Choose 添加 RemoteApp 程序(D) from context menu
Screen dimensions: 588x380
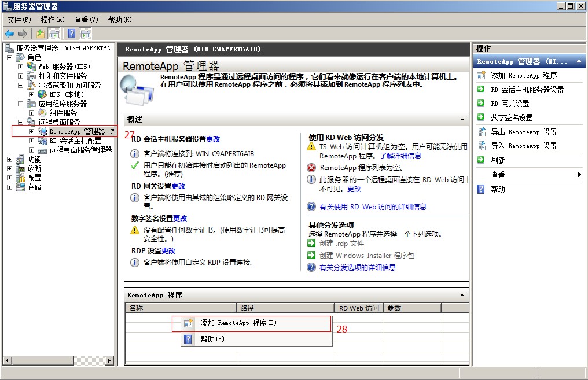click(x=256, y=323)
